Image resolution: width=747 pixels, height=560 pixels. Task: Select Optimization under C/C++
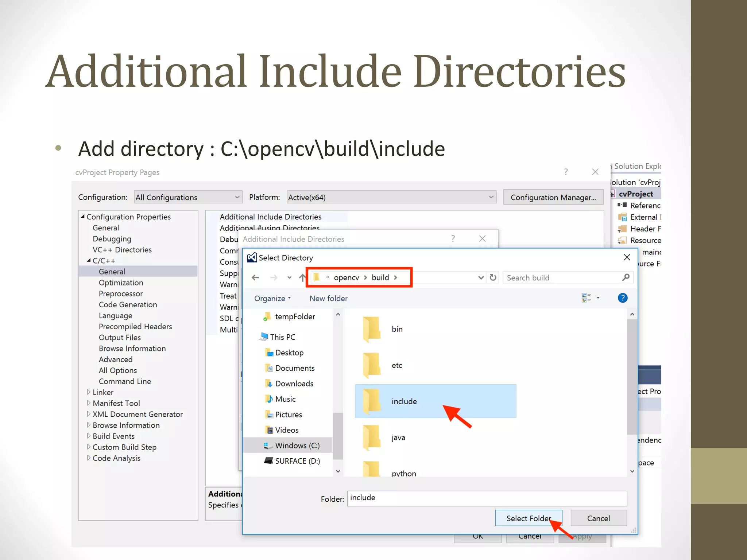pos(121,283)
